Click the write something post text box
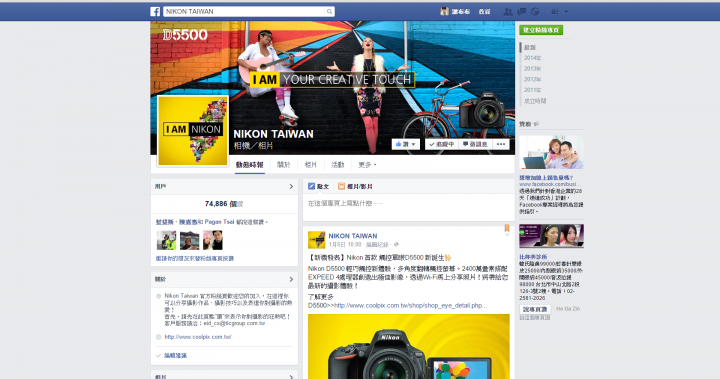This screenshot has height=379, width=720. point(408,203)
